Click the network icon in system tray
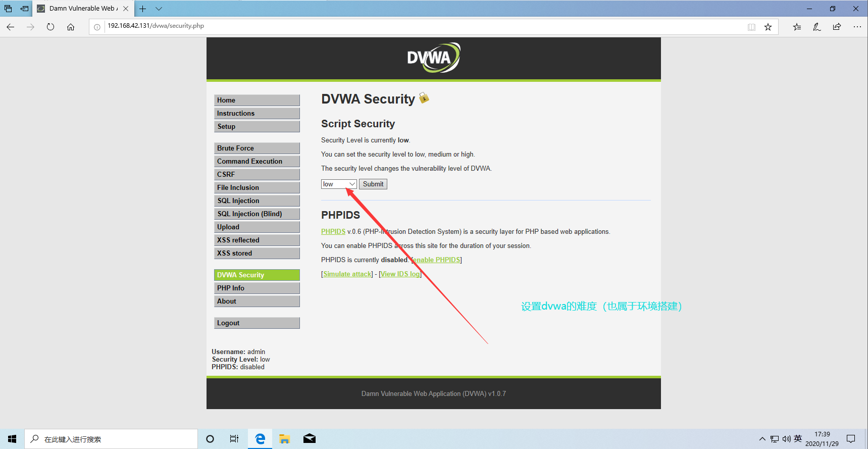Viewport: 868px width, 449px height. click(x=775, y=439)
